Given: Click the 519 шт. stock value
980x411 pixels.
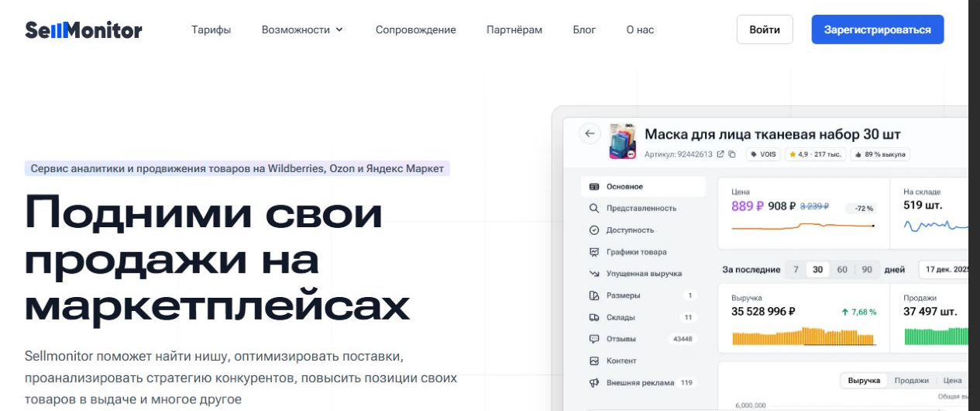Looking at the screenshot, I should 923,205.
